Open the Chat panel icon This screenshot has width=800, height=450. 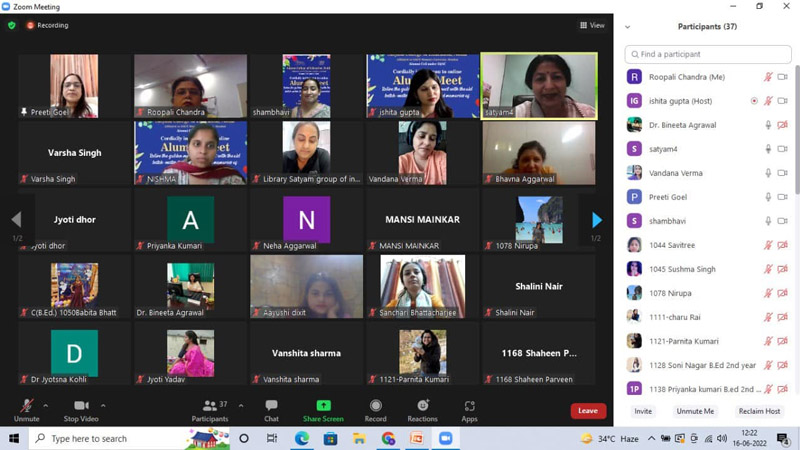[x=271, y=406]
